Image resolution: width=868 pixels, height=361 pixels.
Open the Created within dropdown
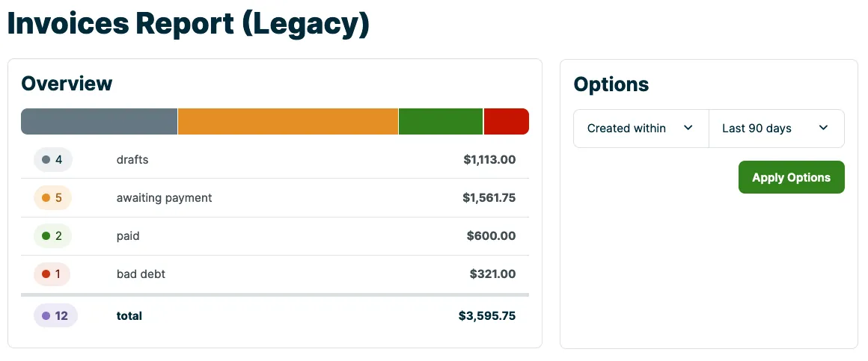(641, 129)
